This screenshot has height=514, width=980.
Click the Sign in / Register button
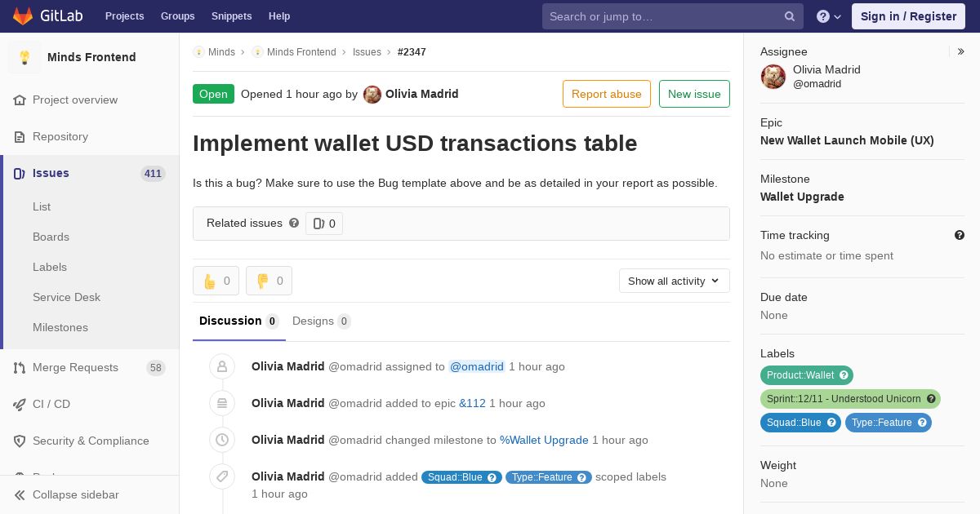(x=908, y=16)
